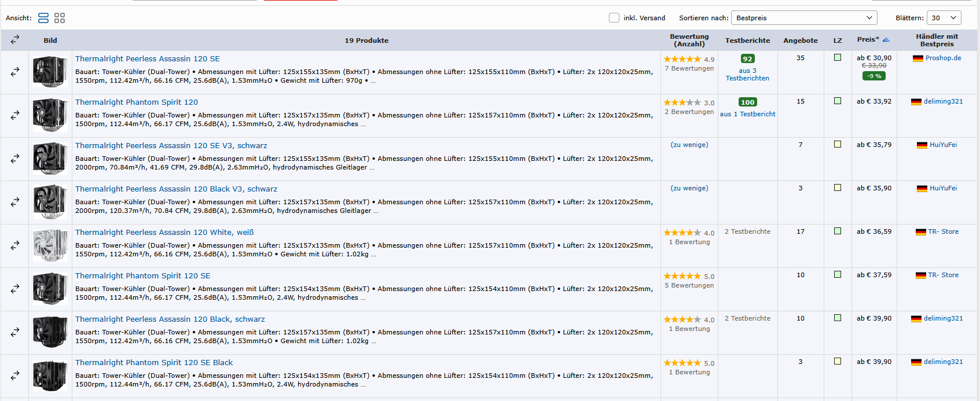This screenshot has height=401, width=980.
Task: Open Thermalright Peerless Assassin 120 SE product link
Action: (x=148, y=58)
